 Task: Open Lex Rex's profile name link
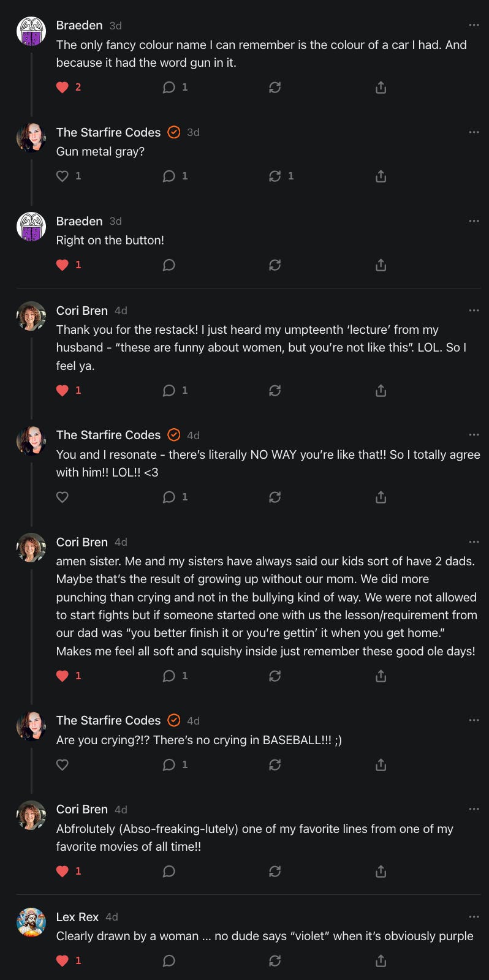point(77,917)
